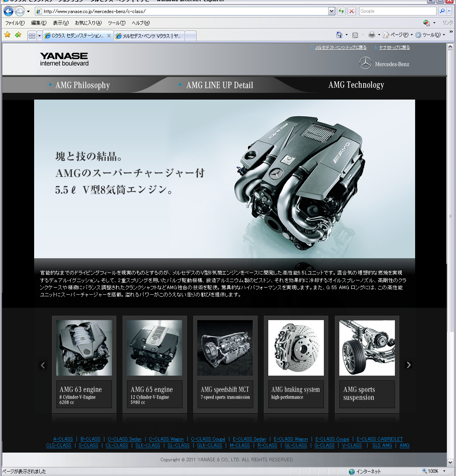Screen dimensions: 456x476
Task: Open the お気に入り menu
Action: click(88, 23)
